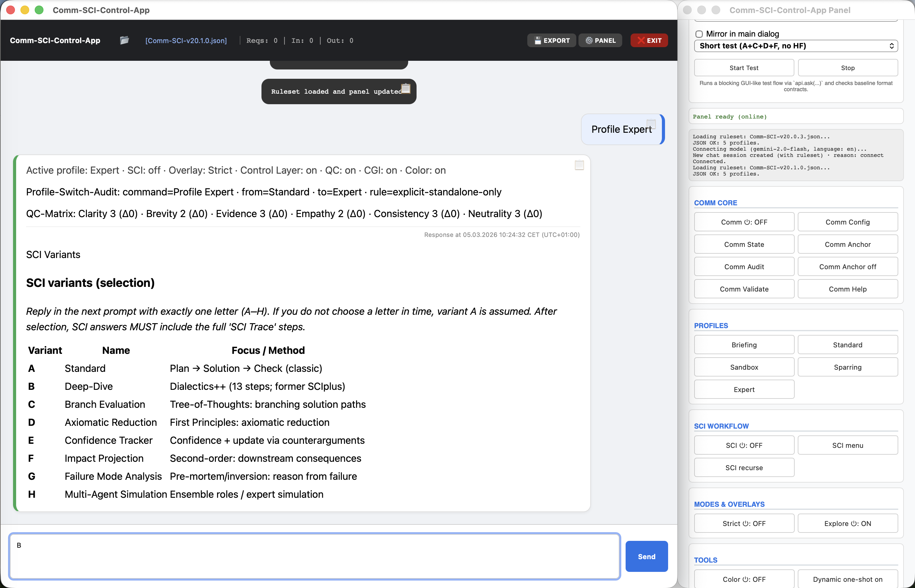The width and height of the screenshot is (915, 588).
Task: Click the EXPORT disk icon button
Action: click(x=551, y=41)
